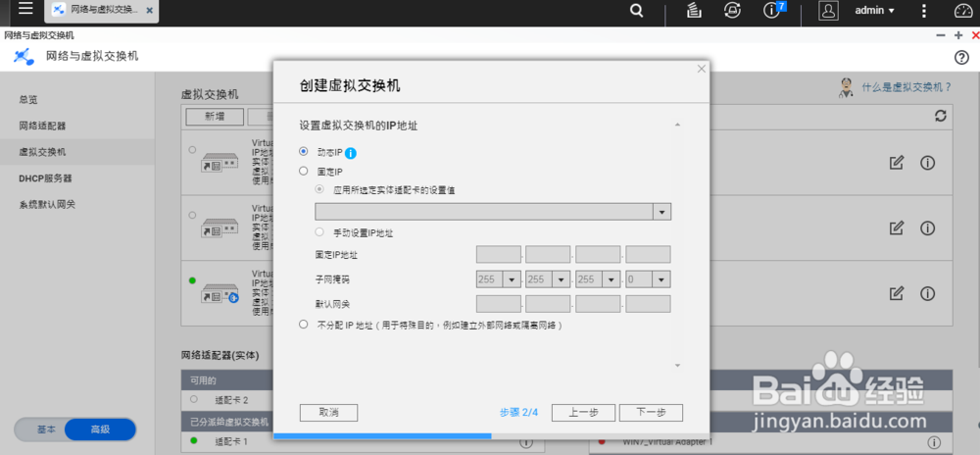
Task: Select 应用所选定实体适配卡的设置值 option
Action: click(x=319, y=189)
